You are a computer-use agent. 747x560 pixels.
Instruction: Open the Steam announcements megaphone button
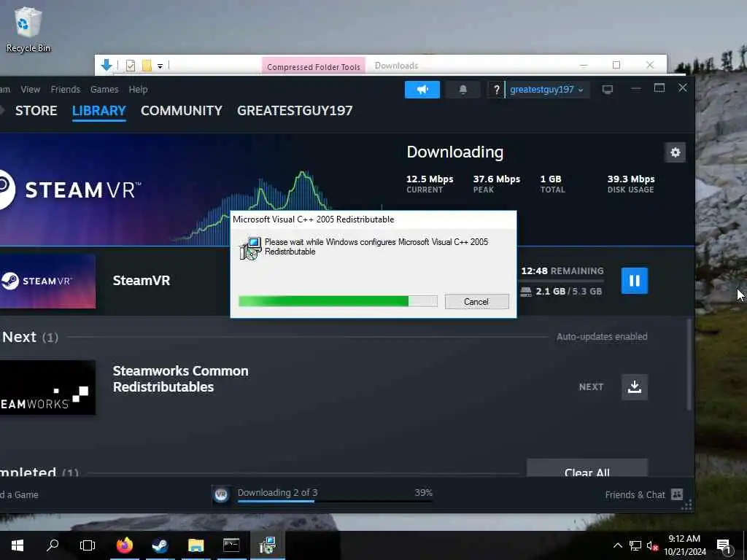422,90
